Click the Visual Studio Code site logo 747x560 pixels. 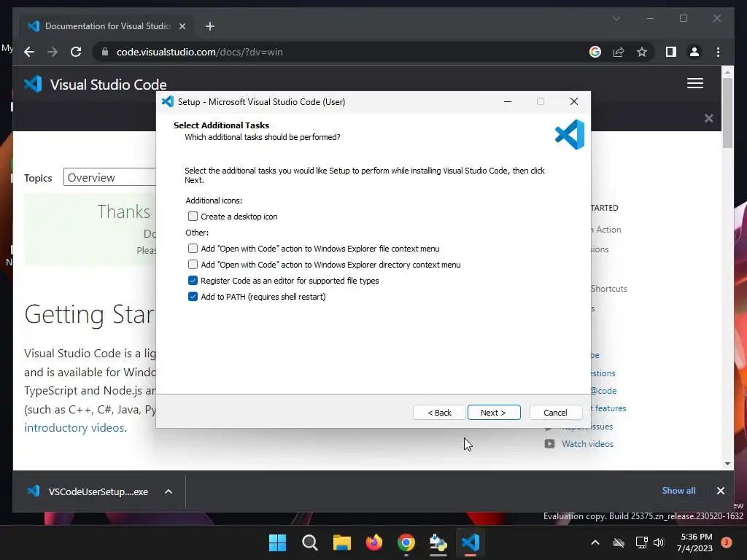pyautogui.click(x=96, y=85)
